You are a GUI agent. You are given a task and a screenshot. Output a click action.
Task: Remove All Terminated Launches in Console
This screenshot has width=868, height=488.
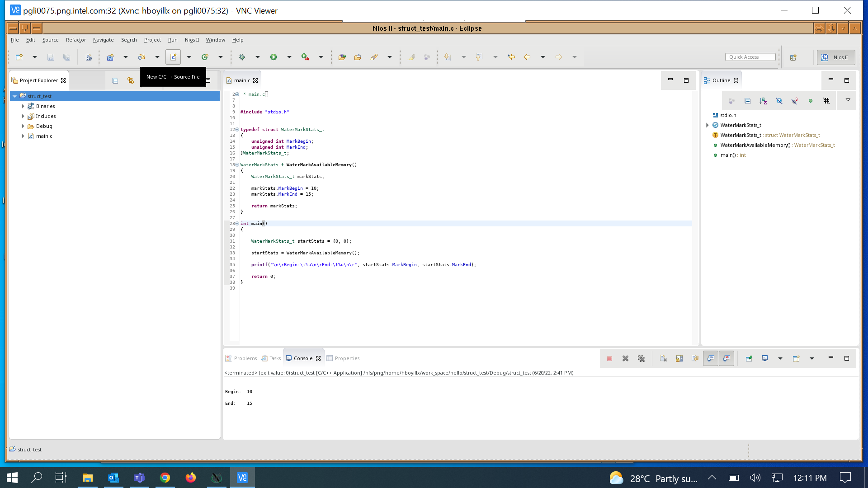[x=642, y=358]
